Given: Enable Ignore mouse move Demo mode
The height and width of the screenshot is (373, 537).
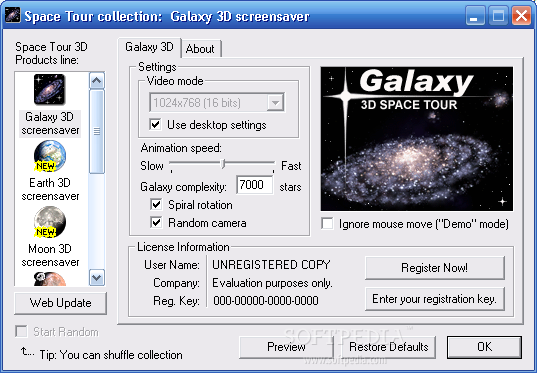Looking at the screenshot, I should 327,224.
